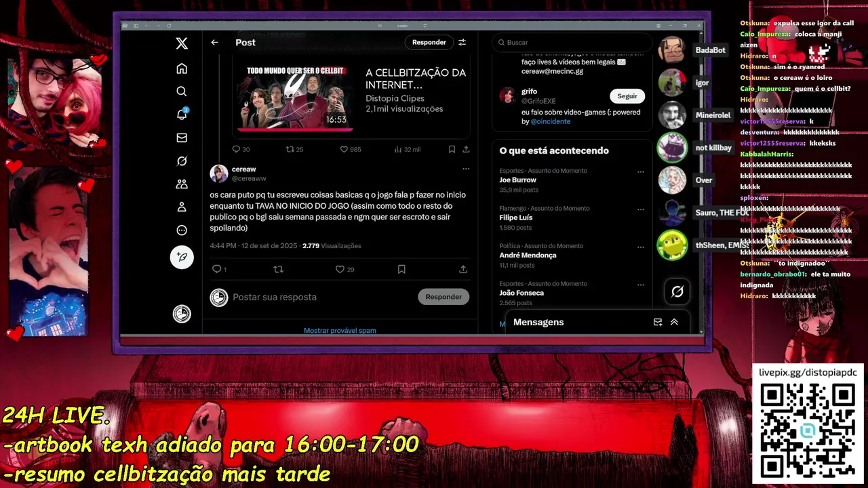The width and height of the screenshot is (868, 488).
Task: Open cereaw's profile avatar
Action: click(219, 174)
